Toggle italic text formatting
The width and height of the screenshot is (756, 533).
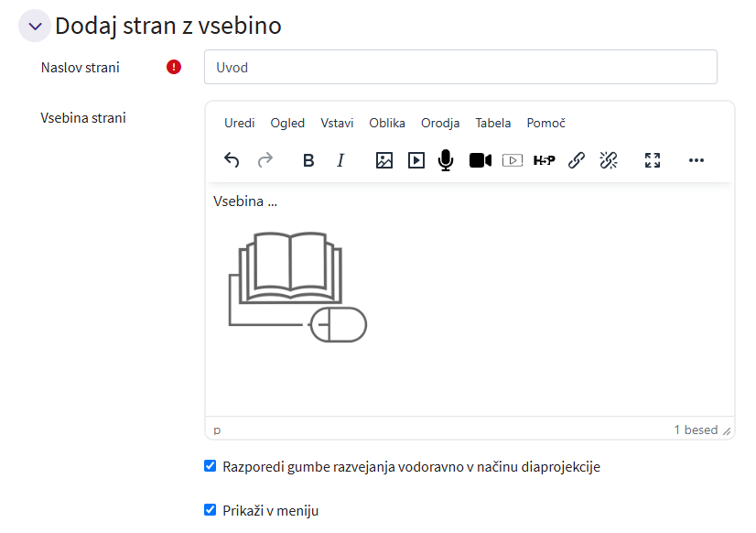pyautogui.click(x=340, y=160)
